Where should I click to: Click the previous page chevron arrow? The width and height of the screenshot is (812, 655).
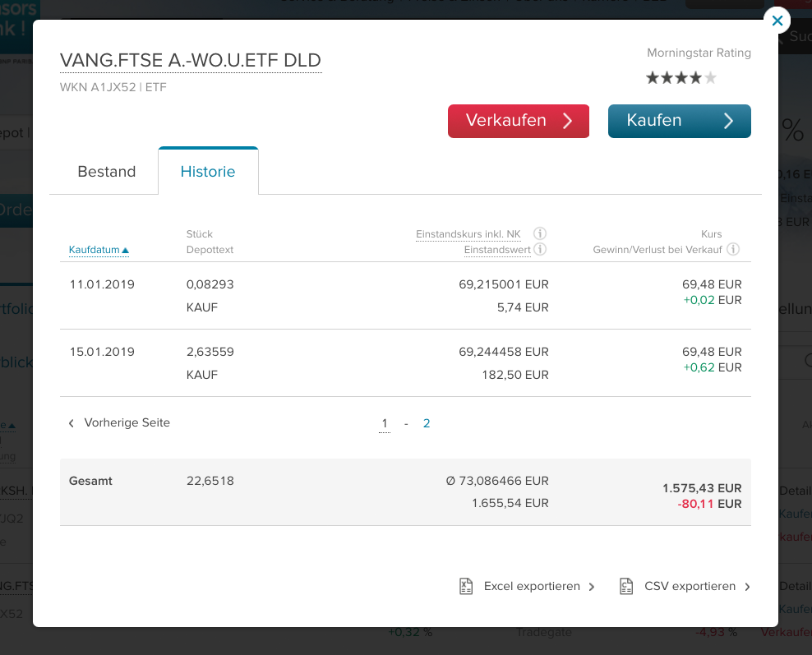pyautogui.click(x=72, y=423)
